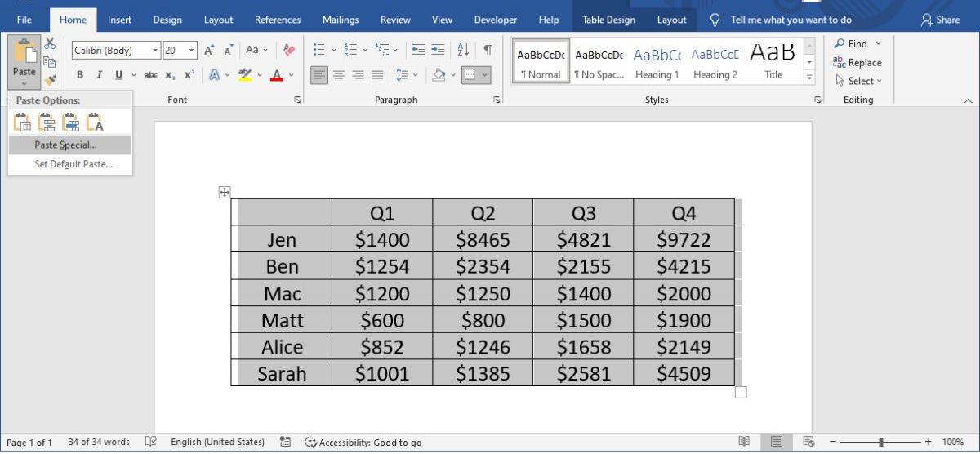Center the text alignment
980x454 pixels.
pyautogui.click(x=340, y=75)
